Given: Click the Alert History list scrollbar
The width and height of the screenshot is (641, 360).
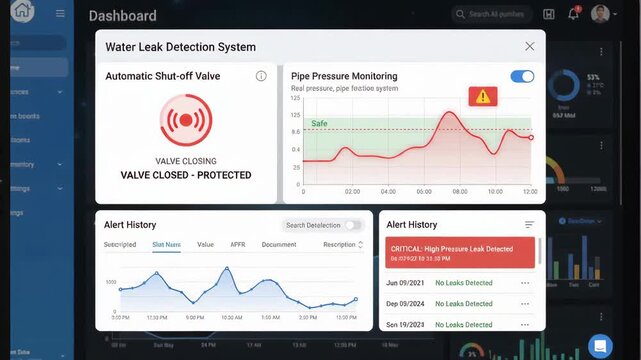Looking at the screenshot, I should click(x=540, y=251).
